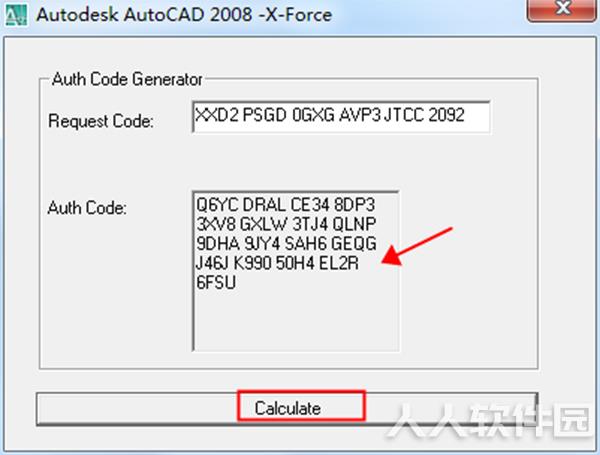Focus the Request Code input field
This screenshot has width=600, height=455.
(341, 116)
